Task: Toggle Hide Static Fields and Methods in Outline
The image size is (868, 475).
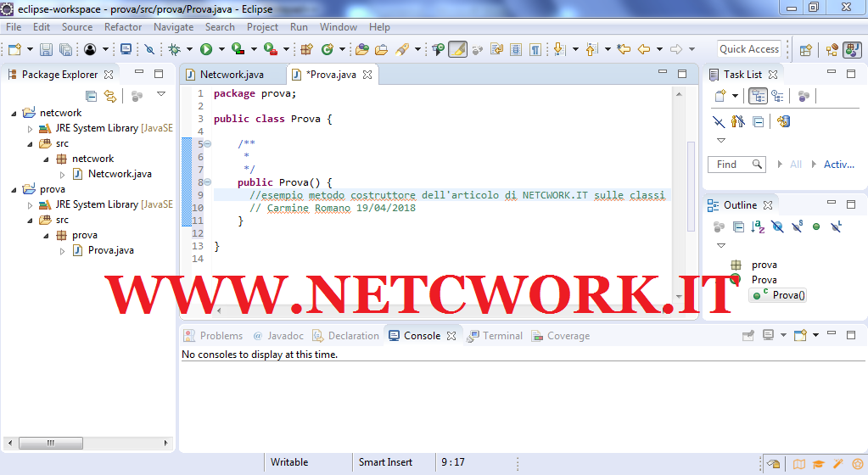Action: 797,226
